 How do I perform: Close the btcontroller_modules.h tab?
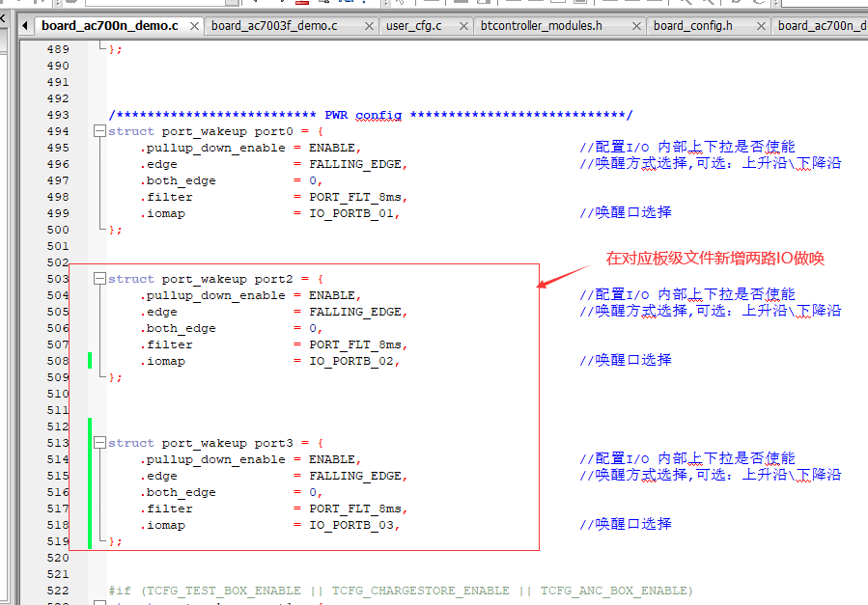pos(636,26)
